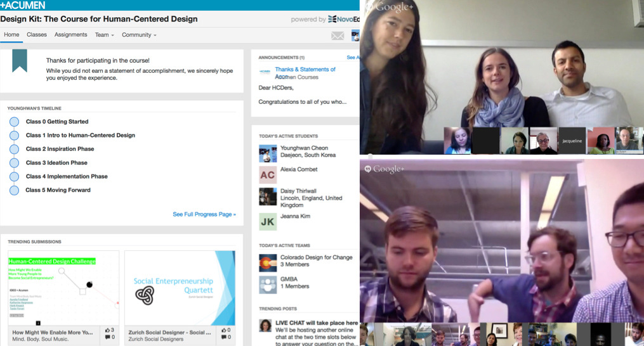The height and width of the screenshot is (346, 644).
Task: Click the GMBA team avatar icon
Action: click(268, 285)
